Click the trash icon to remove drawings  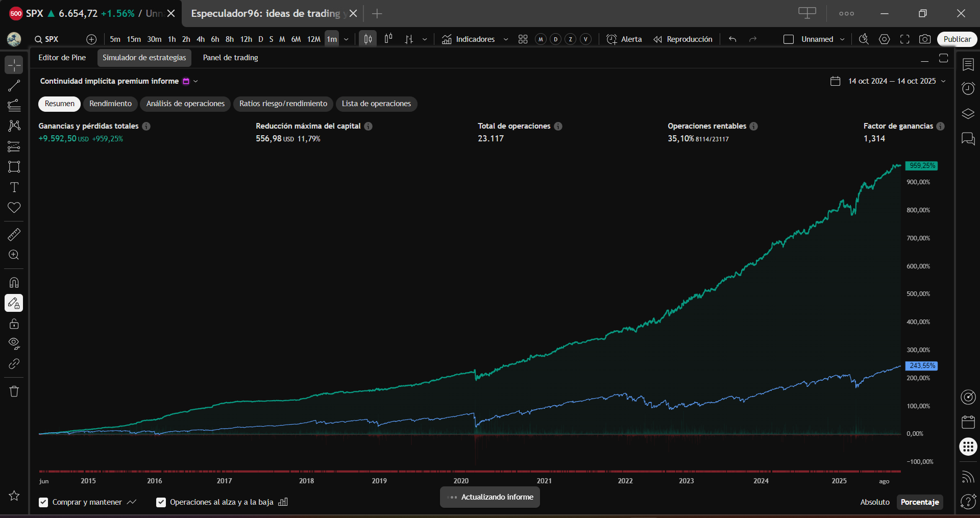pos(14,391)
